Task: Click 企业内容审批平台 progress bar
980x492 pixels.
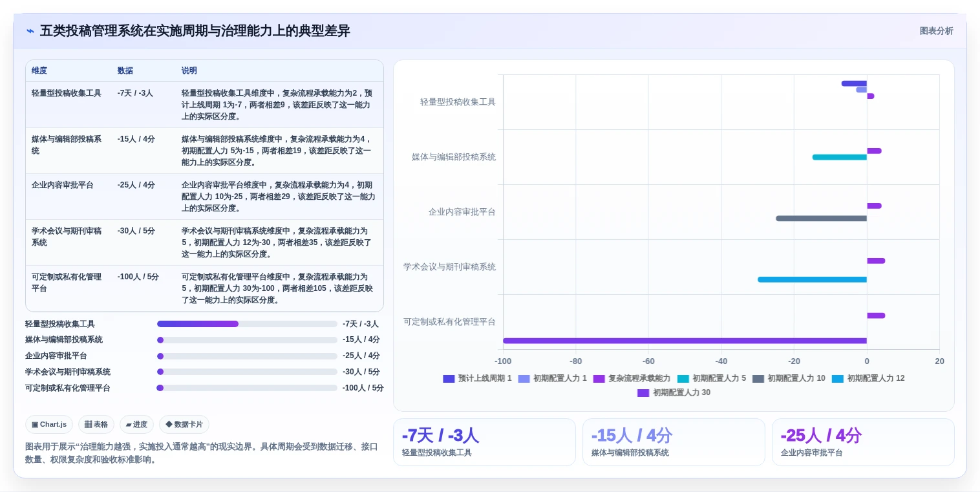Action: tap(247, 356)
